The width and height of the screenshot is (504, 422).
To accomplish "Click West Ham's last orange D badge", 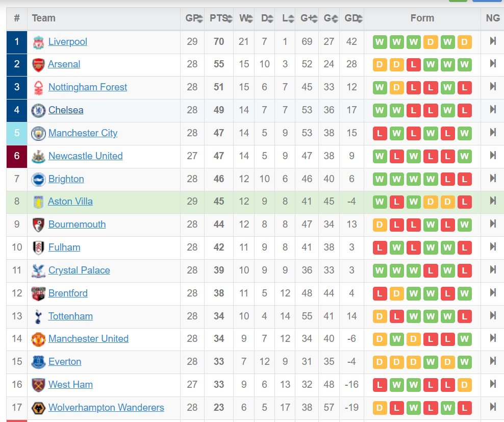I will click(464, 385).
